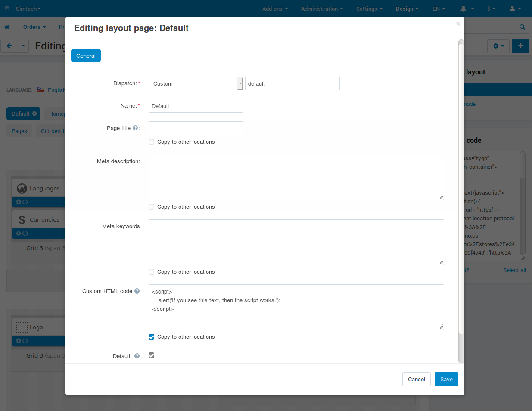Uncheck Copy to other locations under Custom HTML code

click(152, 337)
